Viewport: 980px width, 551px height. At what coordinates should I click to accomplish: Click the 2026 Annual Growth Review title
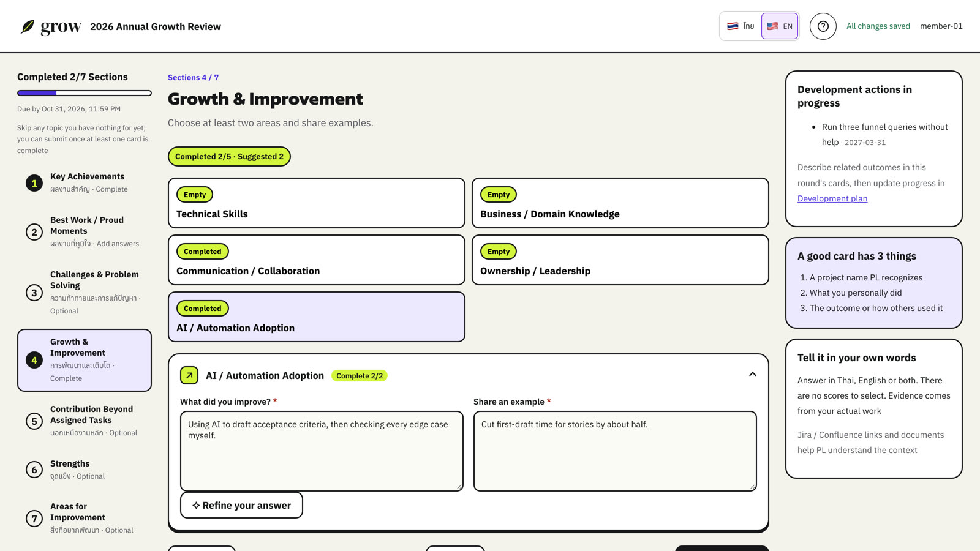pos(156,27)
